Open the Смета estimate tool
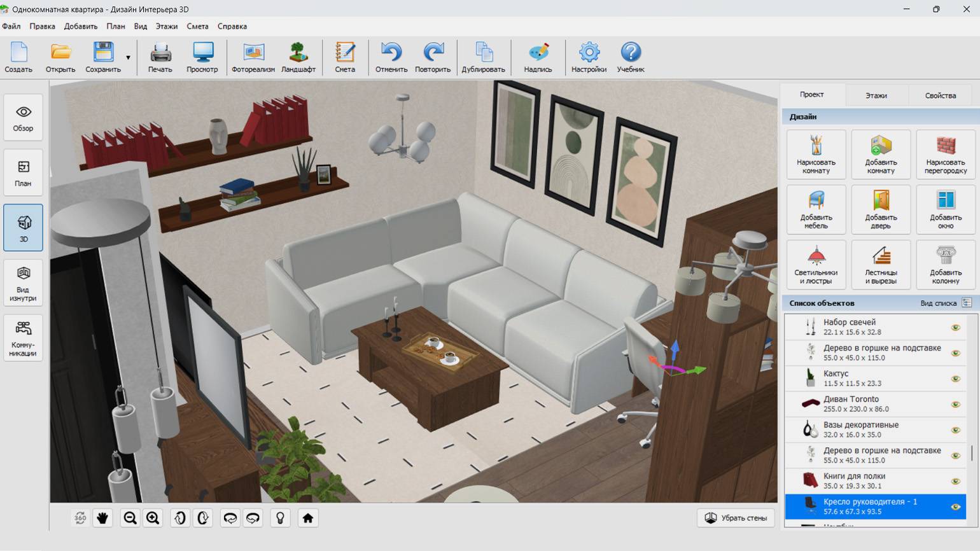This screenshot has height=551, width=980. click(345, 57)
